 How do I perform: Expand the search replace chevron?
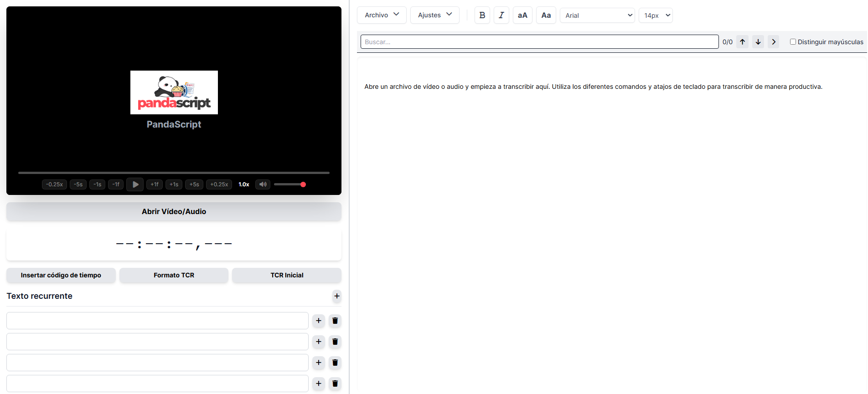[773, 42]
